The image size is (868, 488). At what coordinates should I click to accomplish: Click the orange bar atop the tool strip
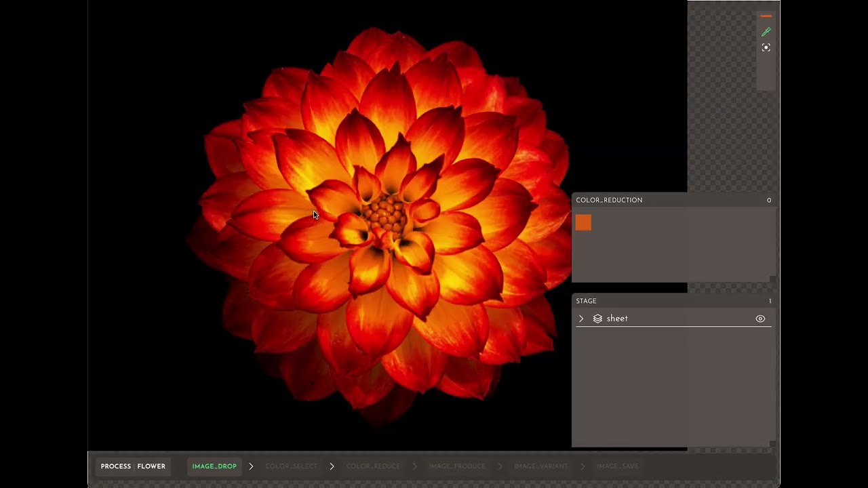[x=766, y=16]
